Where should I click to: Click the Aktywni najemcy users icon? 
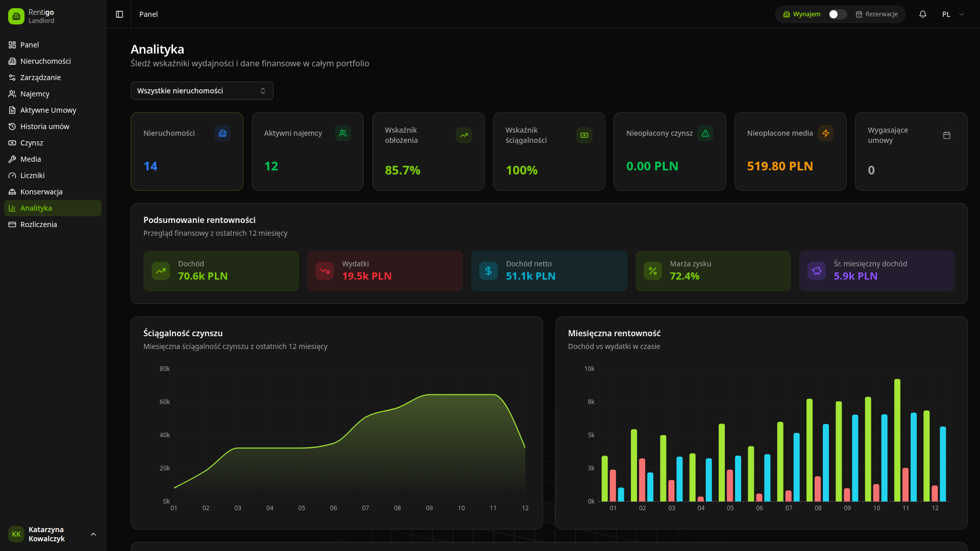(x=343, y=133)
